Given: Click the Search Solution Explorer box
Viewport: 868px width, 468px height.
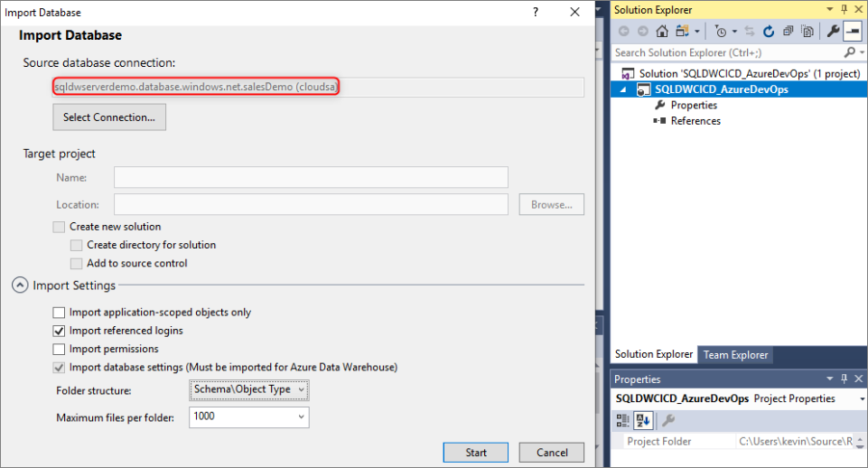Looking at the screenshot, I should (727, 52).
